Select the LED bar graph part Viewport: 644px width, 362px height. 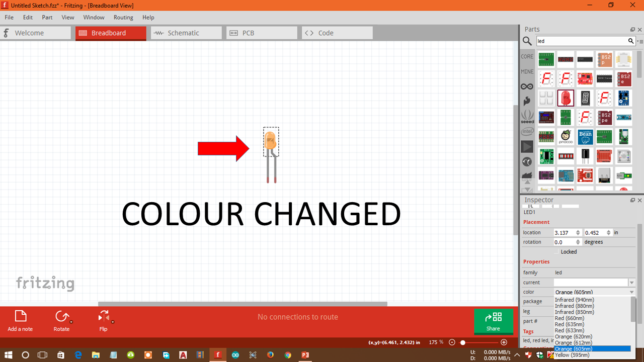click(x=566, y=156)
